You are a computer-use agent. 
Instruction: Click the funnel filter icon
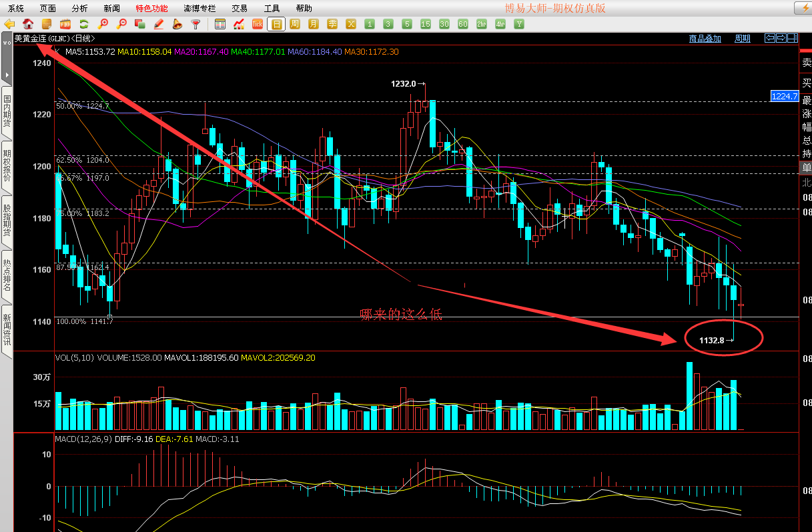click(196, 24)
